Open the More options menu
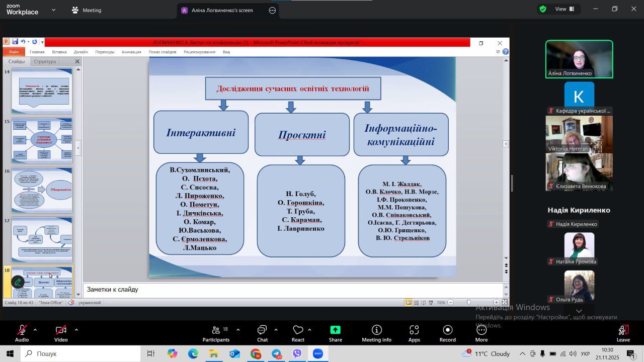644x362 pixels. (481, 333)
